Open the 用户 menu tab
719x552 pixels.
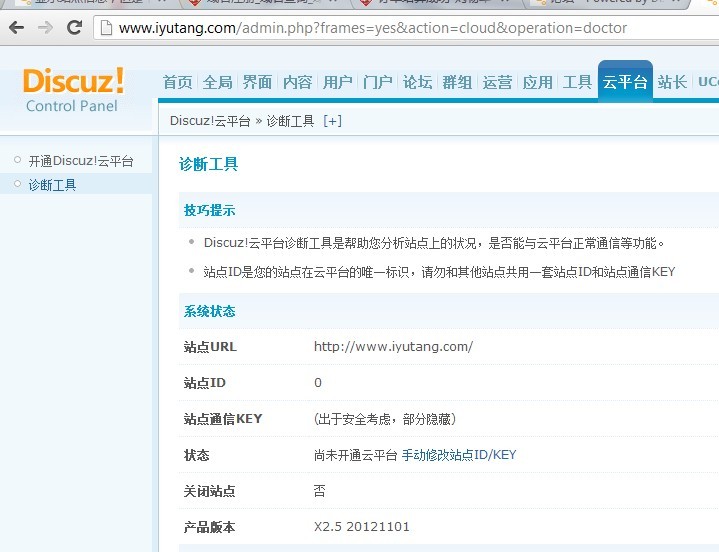tap(337, 83)
